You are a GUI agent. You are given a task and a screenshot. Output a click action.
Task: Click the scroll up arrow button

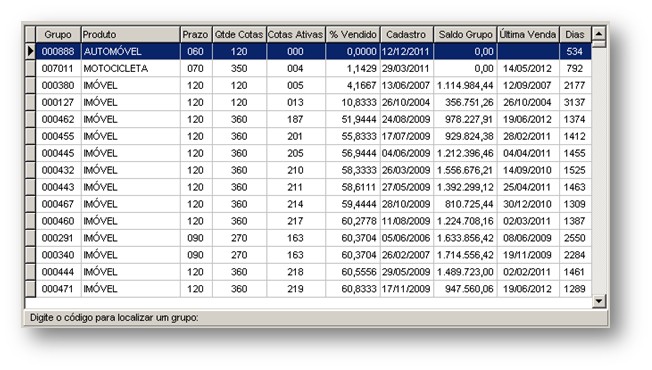click(598, 33)
